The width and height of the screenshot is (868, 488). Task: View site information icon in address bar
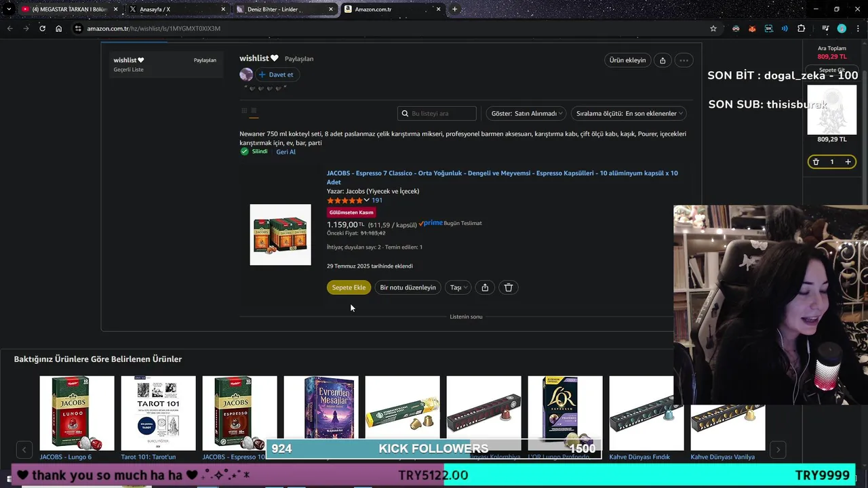[78, 28]
